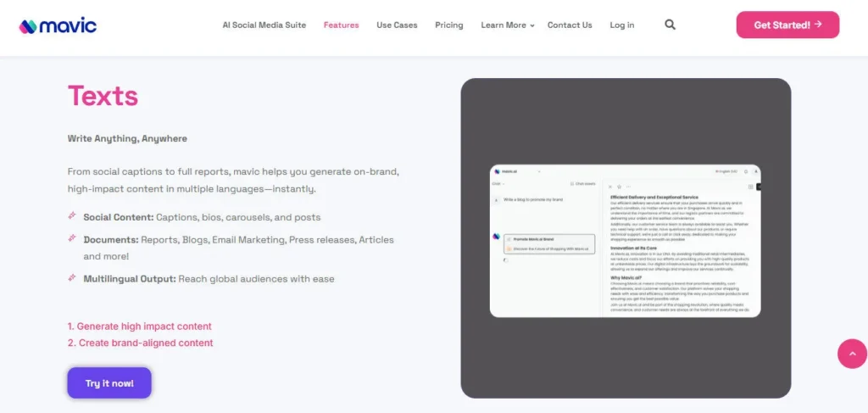This screenshot has height=413, width=868.
Task: Click the sparkle icon beside Documents
Action: click(x=72, y=239)
